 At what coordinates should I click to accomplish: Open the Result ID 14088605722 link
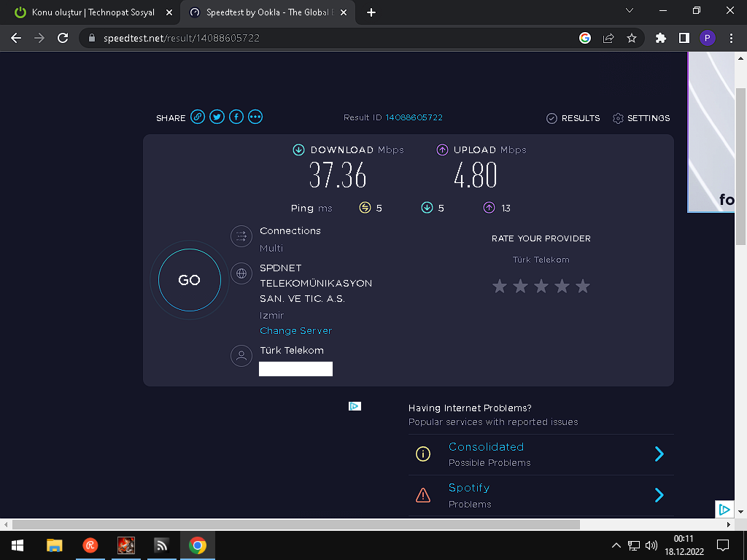pyautogui.click(x=414, y=117)
